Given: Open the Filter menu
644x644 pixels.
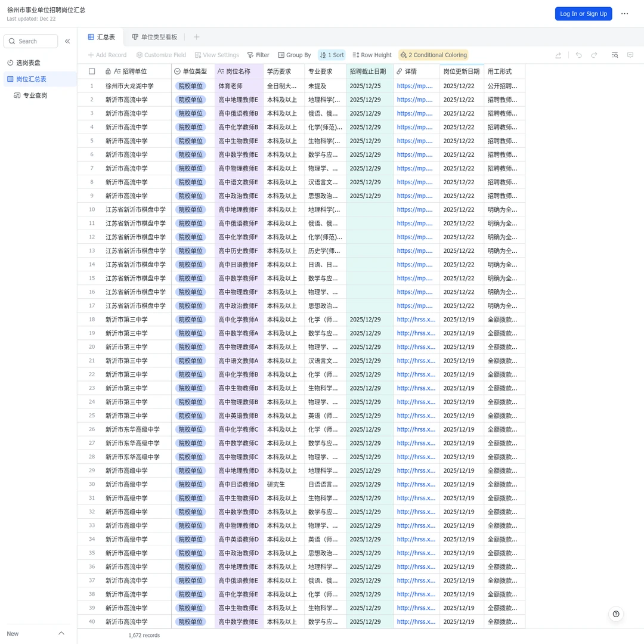Looking at the screenshot, I should point(258,55).
